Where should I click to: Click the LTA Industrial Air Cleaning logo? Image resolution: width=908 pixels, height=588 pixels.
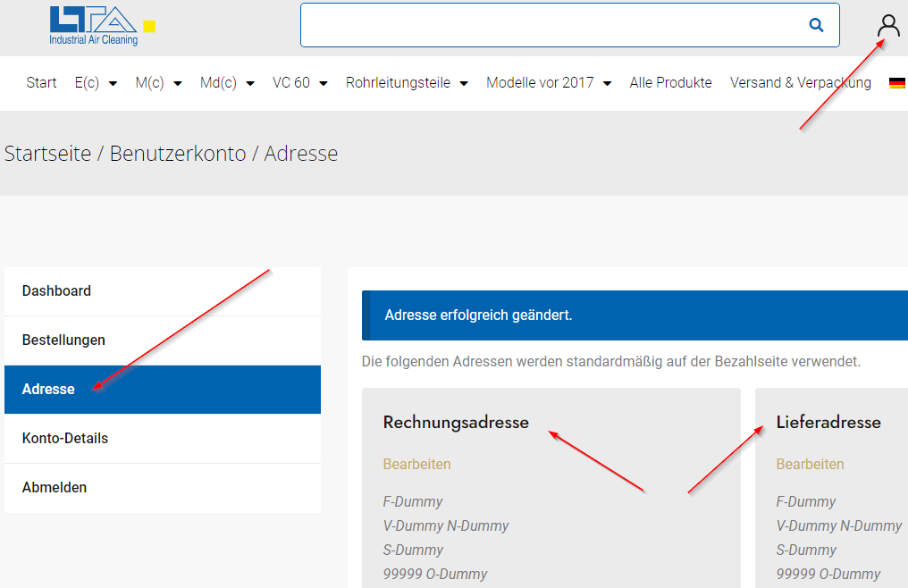94,25
